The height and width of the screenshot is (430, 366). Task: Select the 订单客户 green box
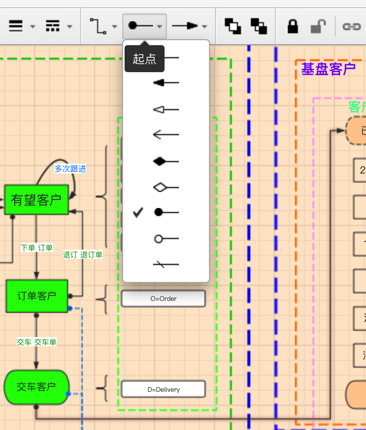(37, 296)
